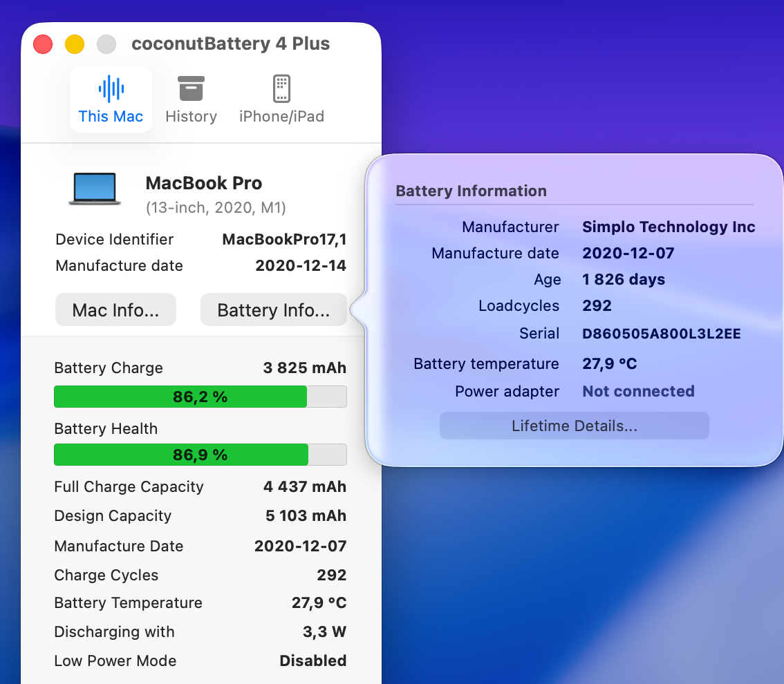The width and height of the screenshot is (784, 684).
Task: Click the yellow minimize traffic light
Action: click(74, 44)
